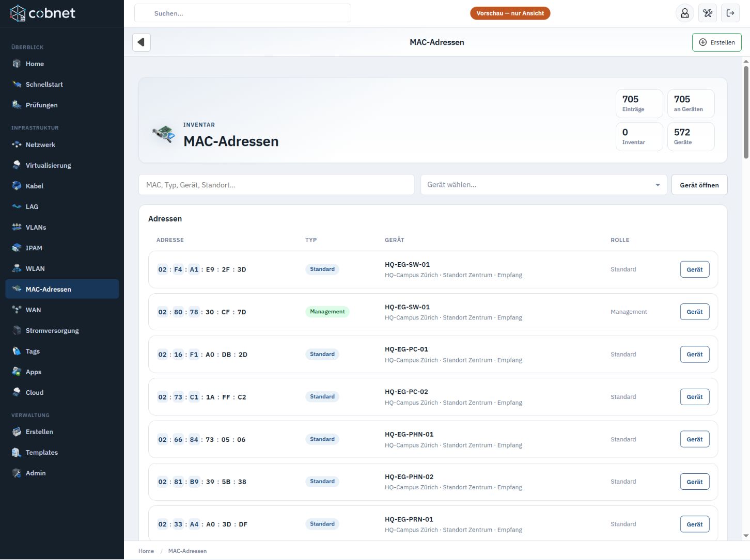Click the cobnet logo icon

(18, 13)
